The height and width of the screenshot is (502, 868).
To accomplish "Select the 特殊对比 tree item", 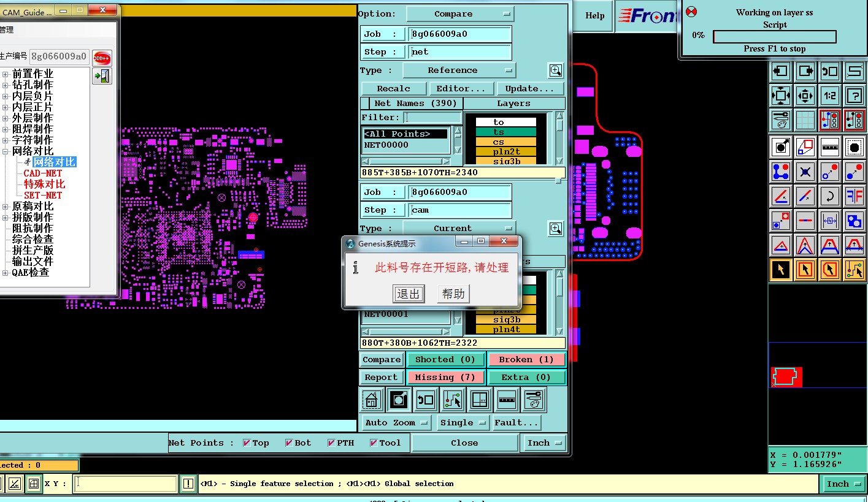I will click(x=44, y=184).
